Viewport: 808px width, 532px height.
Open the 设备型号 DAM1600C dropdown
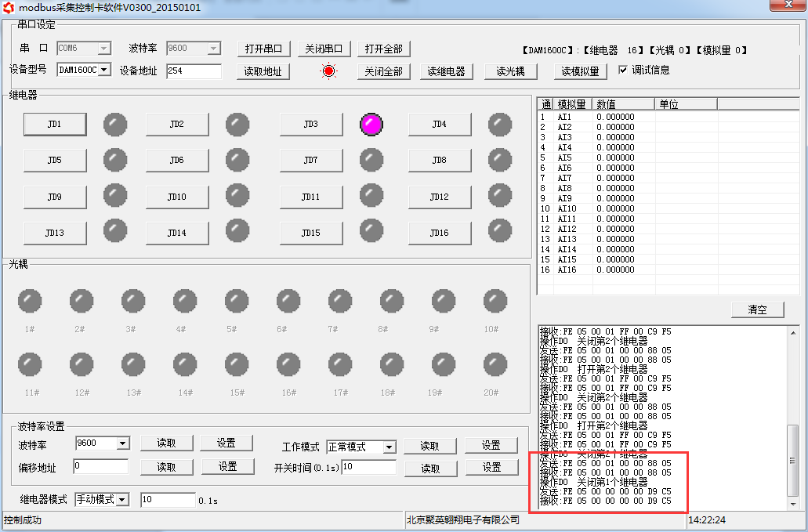(104, 70)
